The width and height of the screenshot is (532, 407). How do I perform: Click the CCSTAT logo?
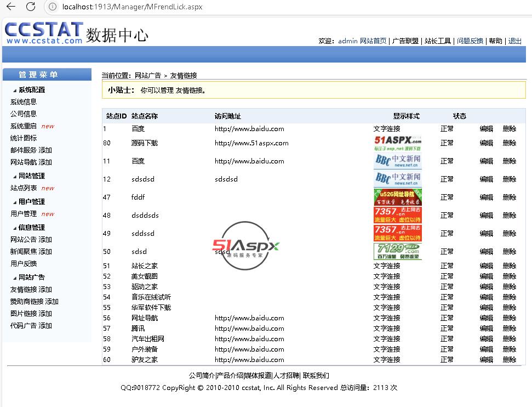44,33
